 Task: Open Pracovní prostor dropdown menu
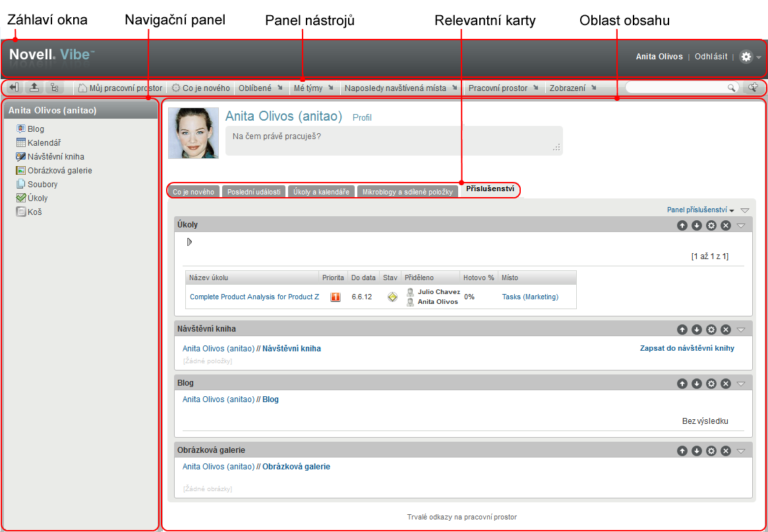point(504,88)
